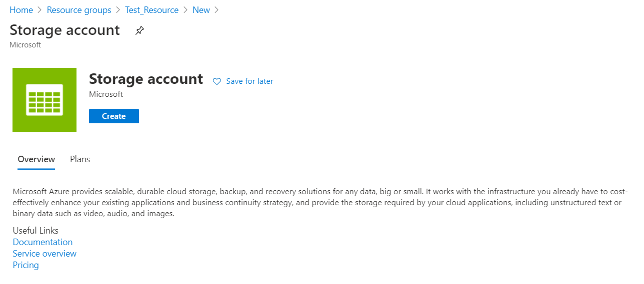
Task: Navigate to Resource groups breadcrumb
Action: pyautogui.click(x=79, y=10)
